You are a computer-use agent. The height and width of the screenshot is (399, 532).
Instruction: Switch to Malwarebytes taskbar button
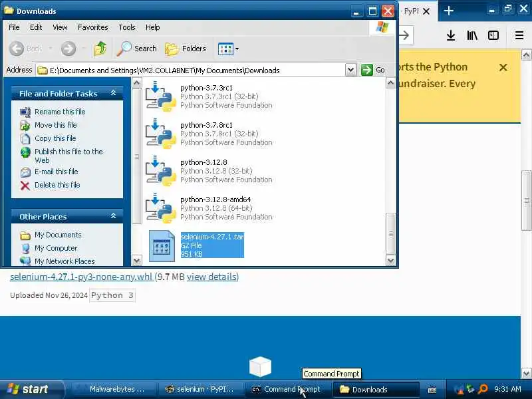click(x=115, y=390)
